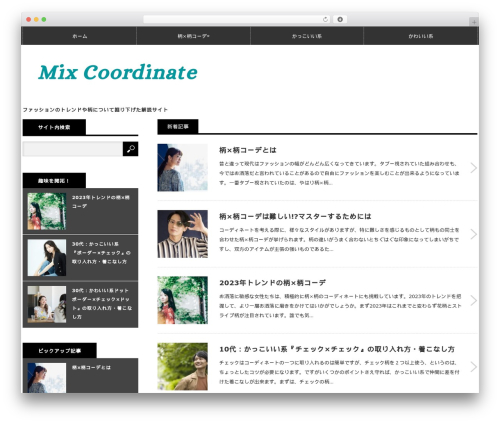Select the 新着記事 tab heading

tap(178, 127)
